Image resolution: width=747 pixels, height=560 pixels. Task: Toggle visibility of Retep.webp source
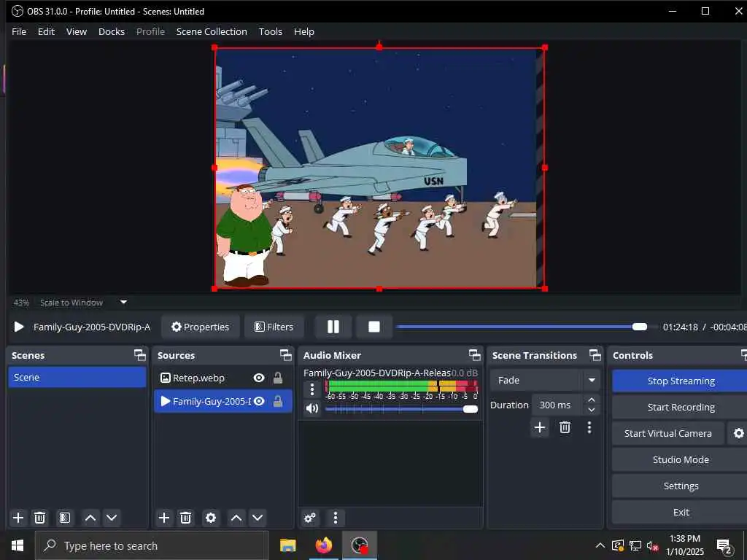click(x=259, y=378)
